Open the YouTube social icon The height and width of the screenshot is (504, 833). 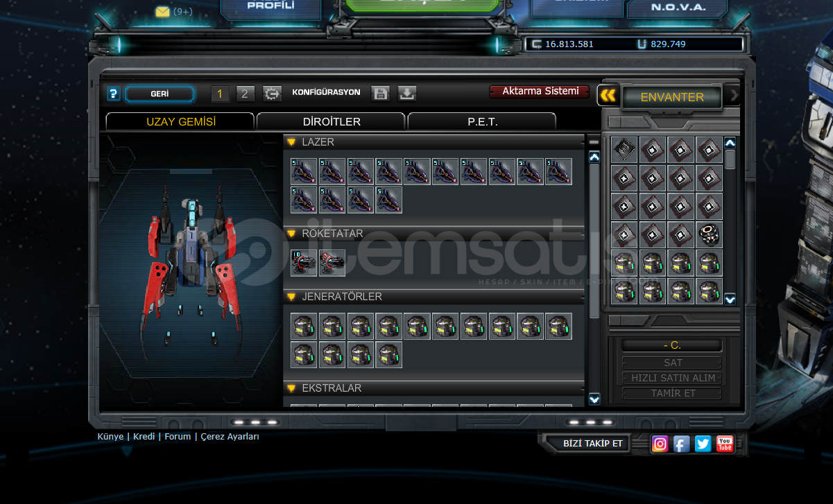(x=725, y=444)
